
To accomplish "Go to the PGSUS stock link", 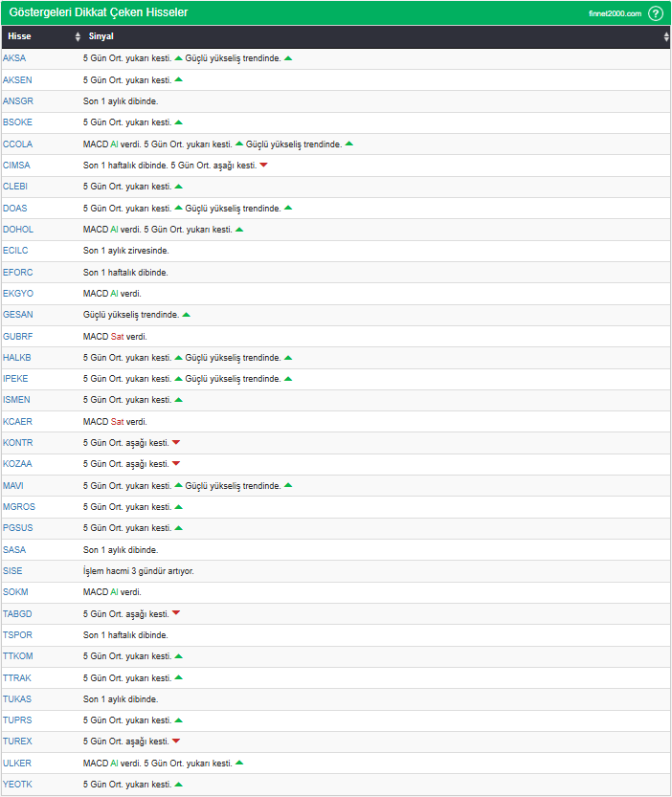I will pos(17,528).
